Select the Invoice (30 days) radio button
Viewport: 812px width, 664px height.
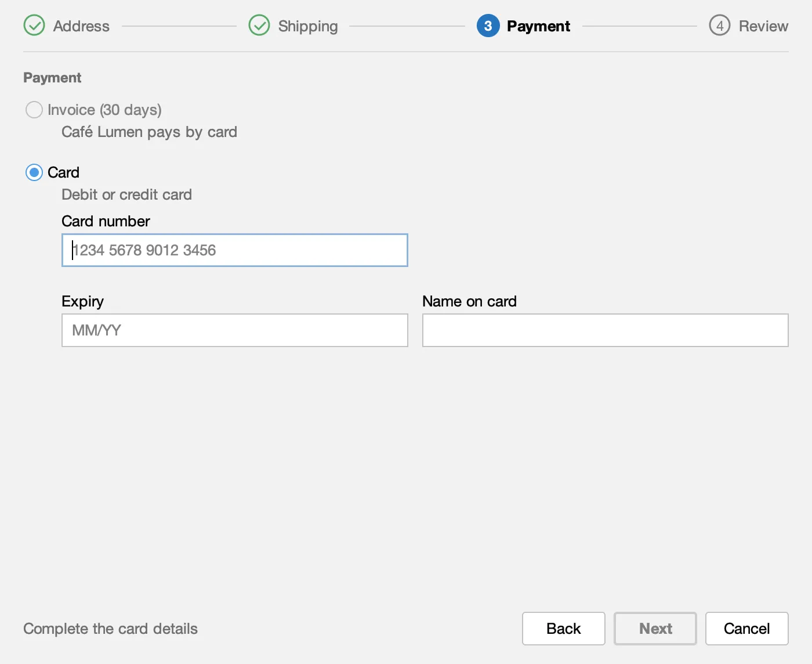click(34, 110)
